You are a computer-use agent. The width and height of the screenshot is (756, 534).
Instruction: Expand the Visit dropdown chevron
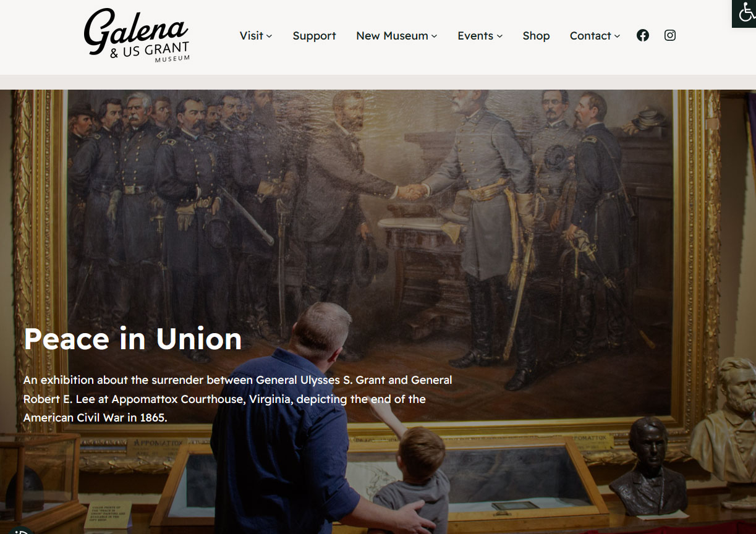pos(270,36)
